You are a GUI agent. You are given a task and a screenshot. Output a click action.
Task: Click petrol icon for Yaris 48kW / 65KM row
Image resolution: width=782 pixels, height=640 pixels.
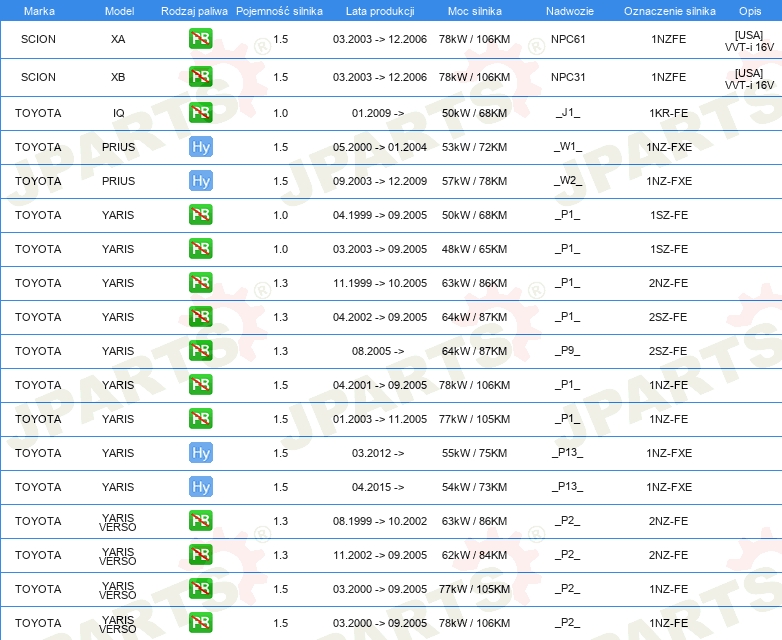click(200, 248)
